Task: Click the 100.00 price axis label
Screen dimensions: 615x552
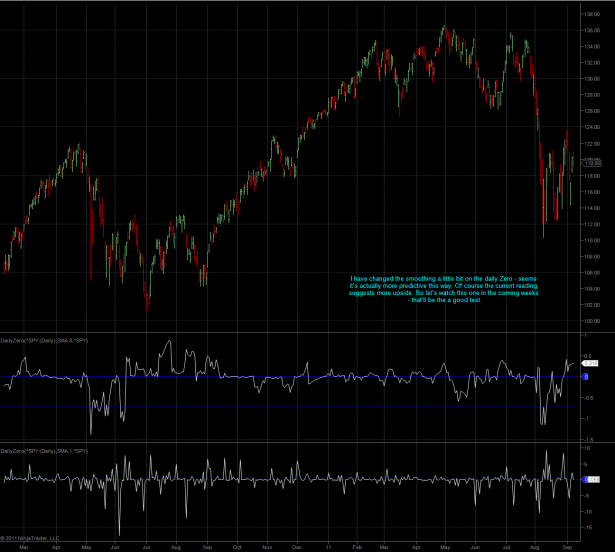Action: point(592,321)
